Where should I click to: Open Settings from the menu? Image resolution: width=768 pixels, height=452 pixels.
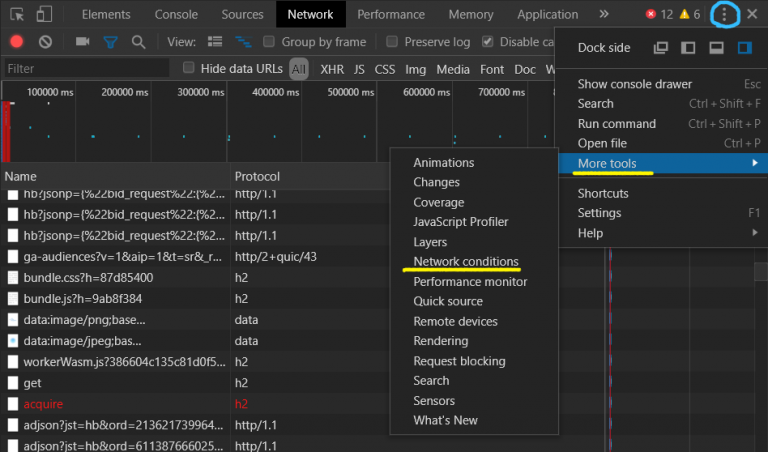[x=663, y=213]
